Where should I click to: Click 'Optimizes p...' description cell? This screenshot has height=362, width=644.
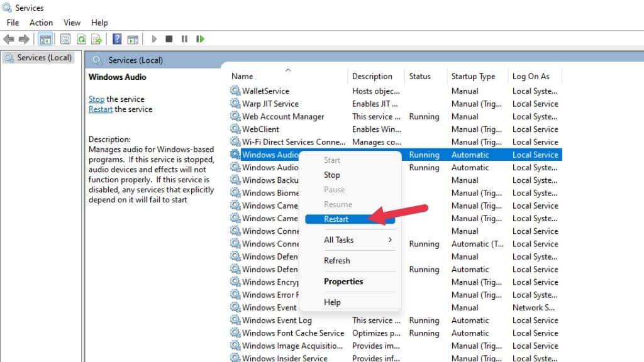tap(376, 332)
